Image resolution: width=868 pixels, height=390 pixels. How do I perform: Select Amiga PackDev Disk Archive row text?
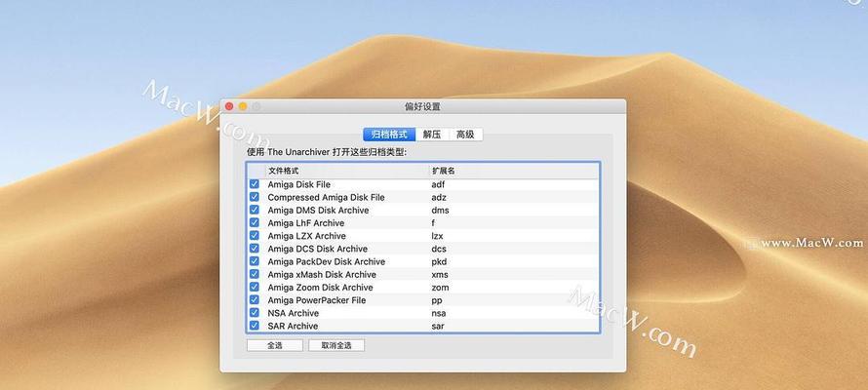(327, 261)
